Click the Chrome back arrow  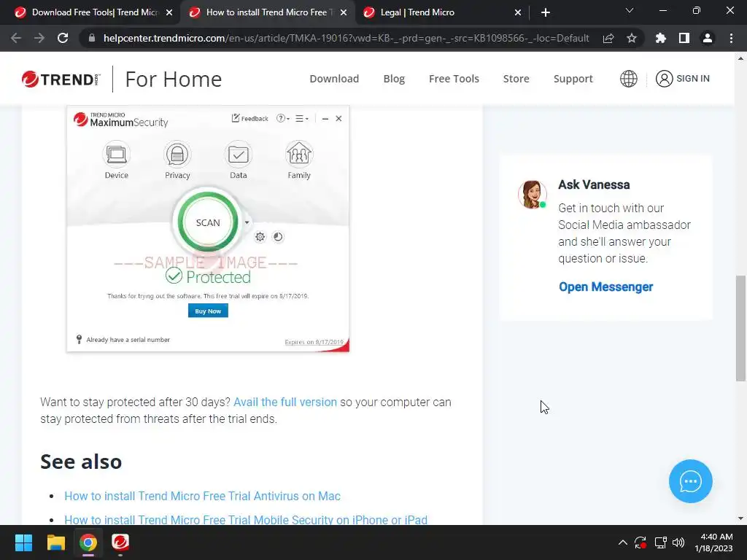(16, 38)
